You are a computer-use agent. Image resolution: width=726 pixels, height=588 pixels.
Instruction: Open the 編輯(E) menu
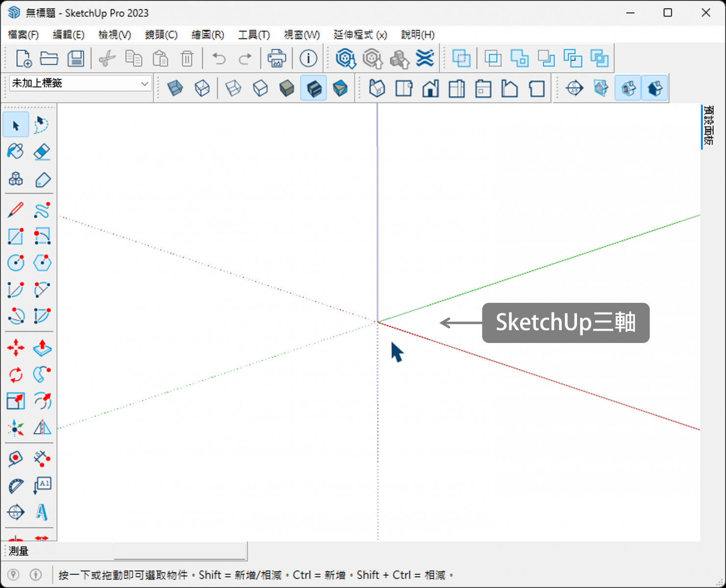click(69, 35)
